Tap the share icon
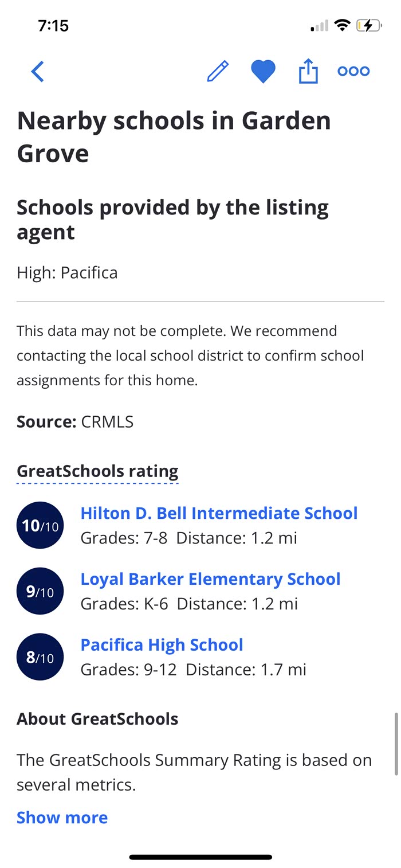Screen dimensions: 401x868 308,72
